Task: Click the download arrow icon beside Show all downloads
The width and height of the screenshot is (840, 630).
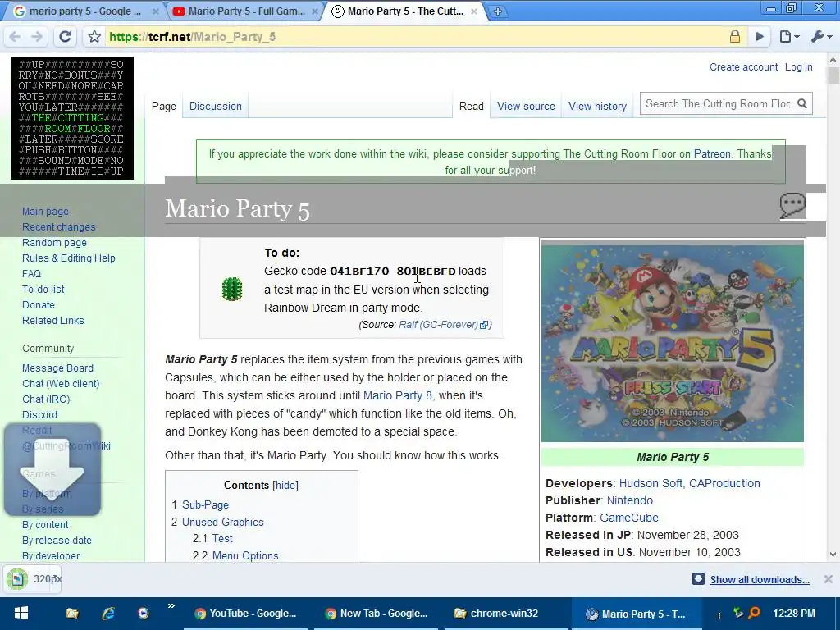Action: (698, 579)
